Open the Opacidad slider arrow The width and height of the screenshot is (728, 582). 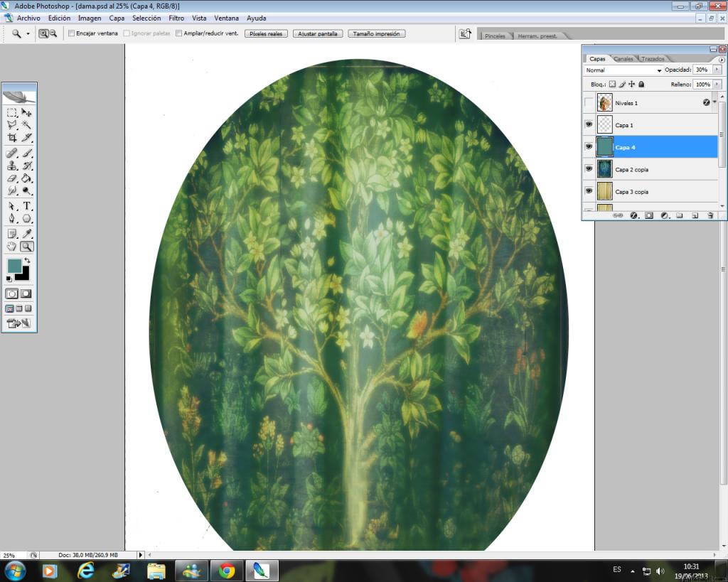coord(717,70)
